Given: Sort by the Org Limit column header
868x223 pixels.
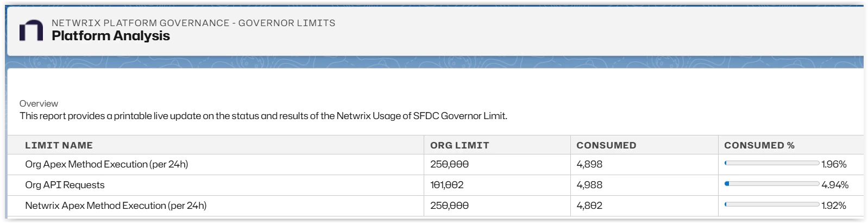Looking at the screenshot, I should pos(460,145).
